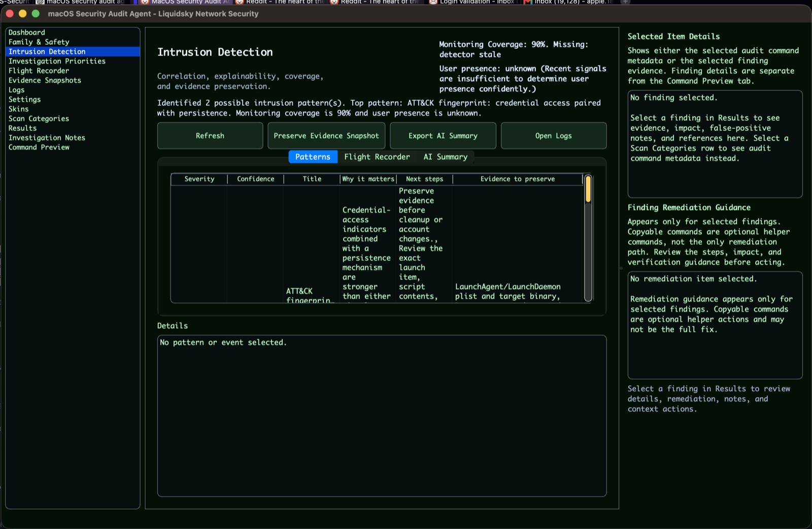Click 'No remediation item selected' box
Viewport: 812px width, 529px height.
(715, 325)
